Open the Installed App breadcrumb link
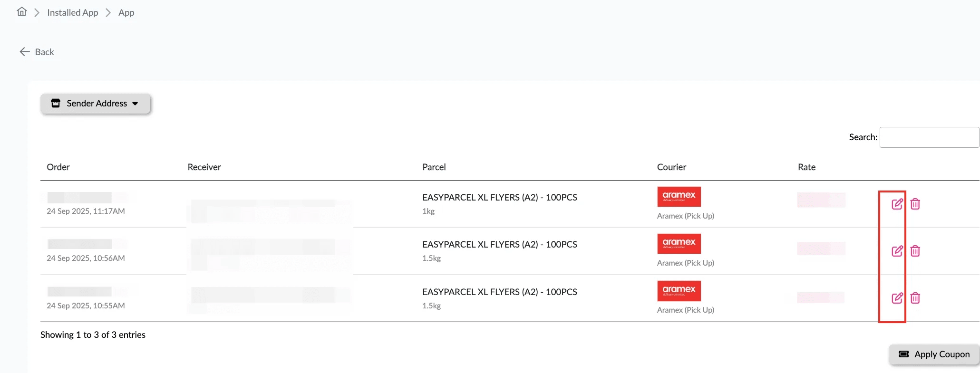Image resolution: width=980 pixels, height=373 pixels. (73, 12)
